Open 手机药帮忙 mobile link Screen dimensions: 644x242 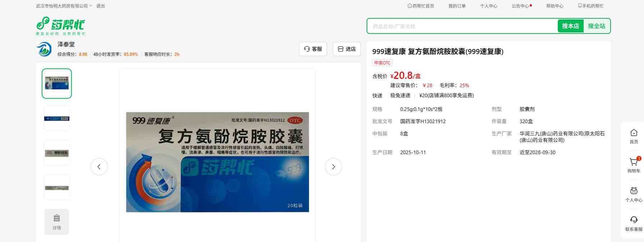(591, 6)
